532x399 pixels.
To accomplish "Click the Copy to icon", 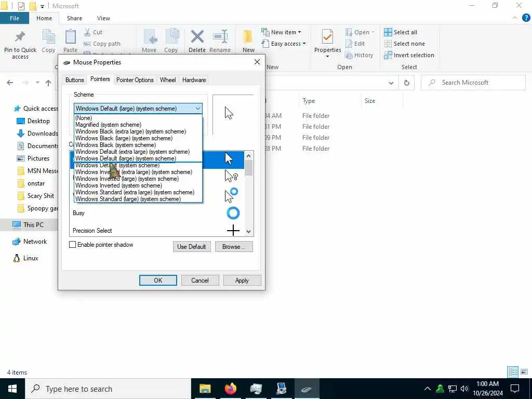I will point(172,37).
